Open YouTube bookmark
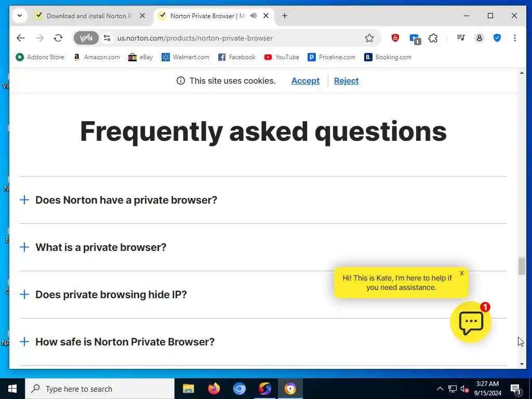 coord(282,57)
